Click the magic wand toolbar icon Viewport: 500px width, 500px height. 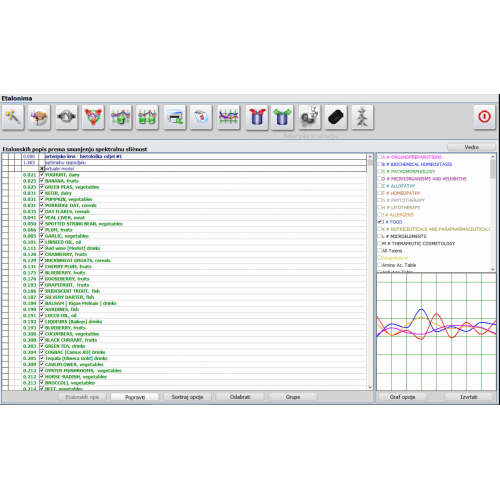coord(13,117)
